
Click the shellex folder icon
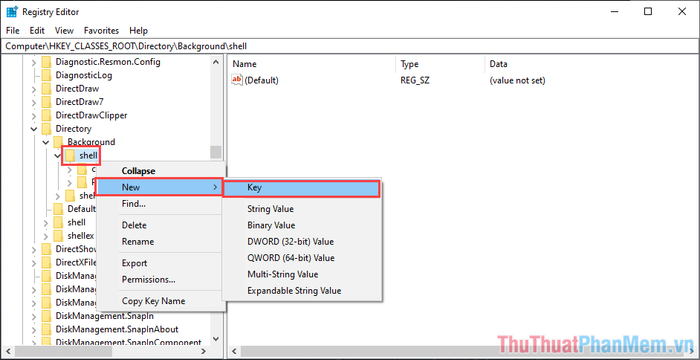coord(58,235)
